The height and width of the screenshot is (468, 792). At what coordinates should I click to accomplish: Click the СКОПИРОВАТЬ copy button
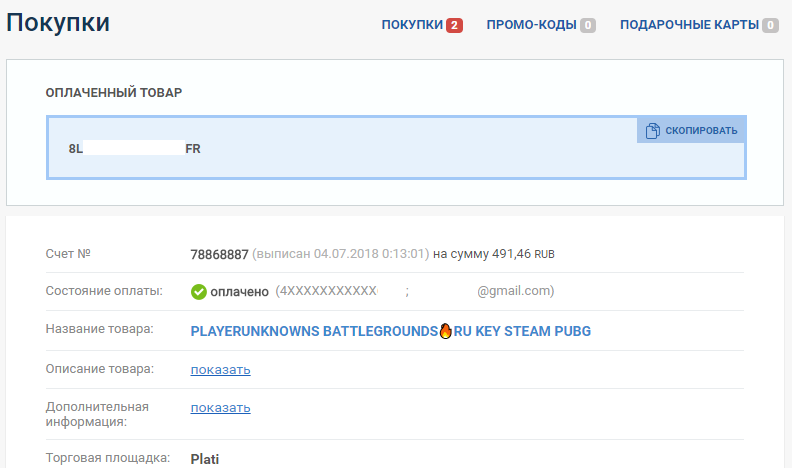[691, 130]
